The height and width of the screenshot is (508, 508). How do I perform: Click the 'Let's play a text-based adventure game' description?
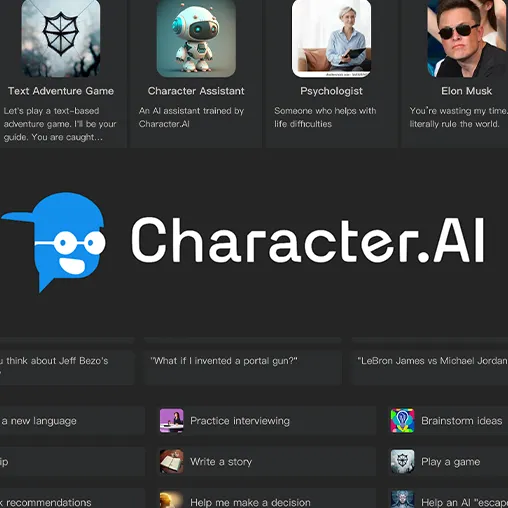(60, 124)
